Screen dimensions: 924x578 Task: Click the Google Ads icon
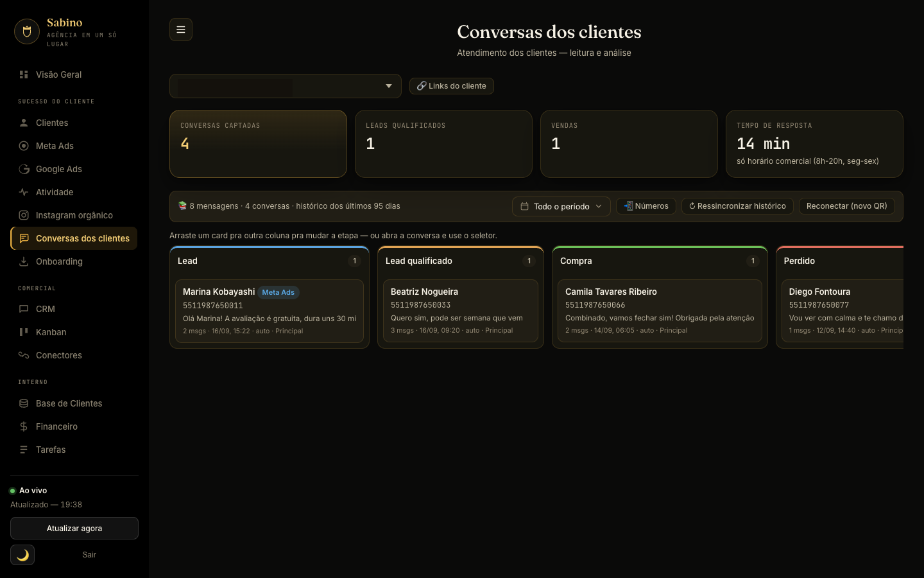point(24,169)
